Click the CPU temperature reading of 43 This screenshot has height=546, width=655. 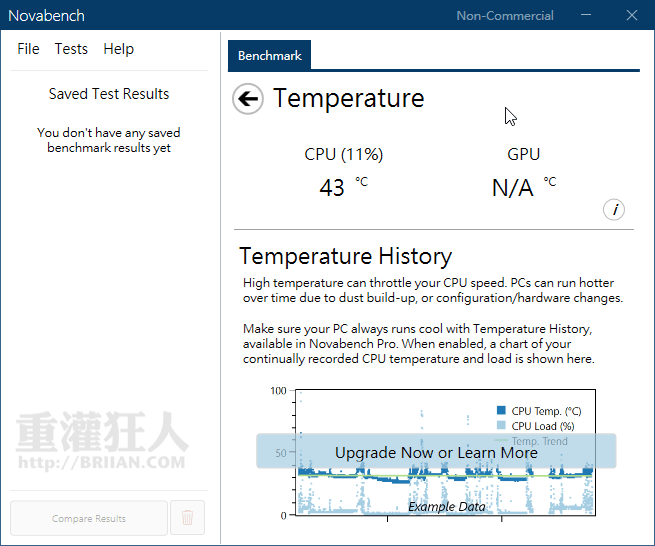332,187
